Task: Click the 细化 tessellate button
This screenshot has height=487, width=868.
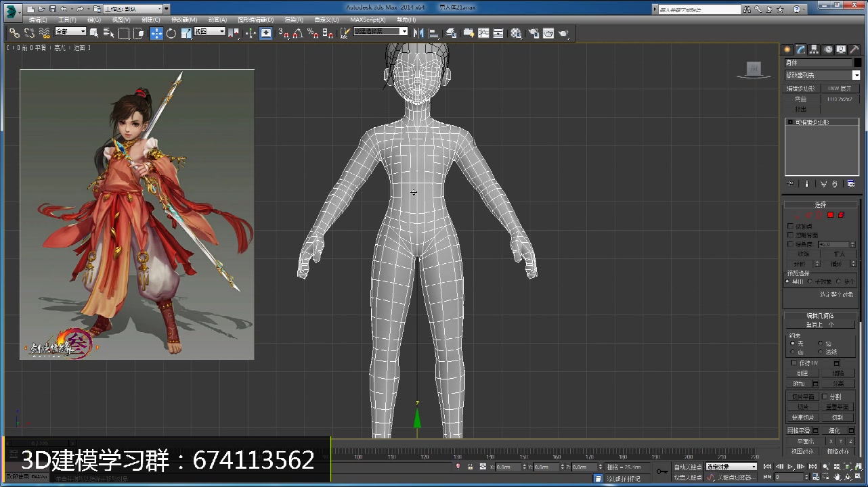Action: [x=833, y=430]
